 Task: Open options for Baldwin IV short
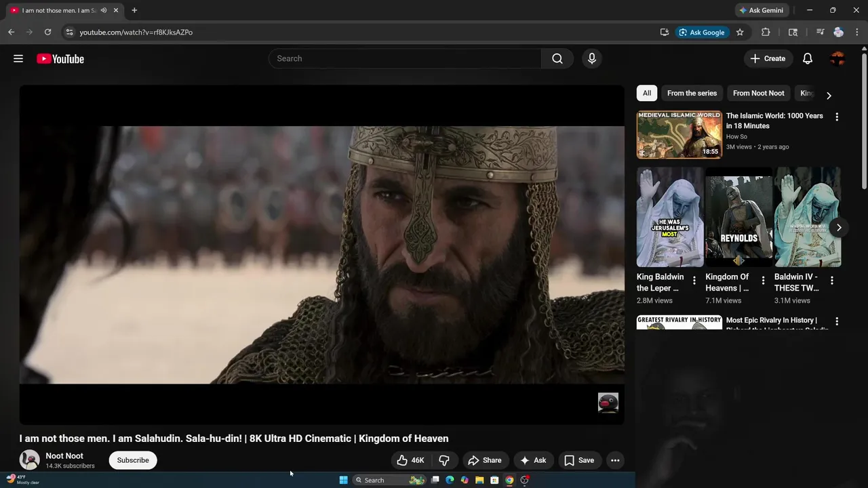tap(832, 281)
